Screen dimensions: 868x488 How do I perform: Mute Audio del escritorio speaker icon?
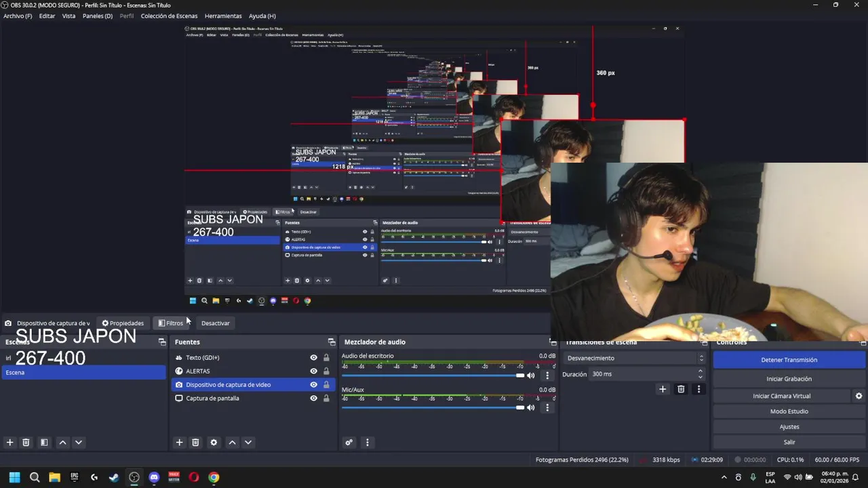click(x=531, y=375)
